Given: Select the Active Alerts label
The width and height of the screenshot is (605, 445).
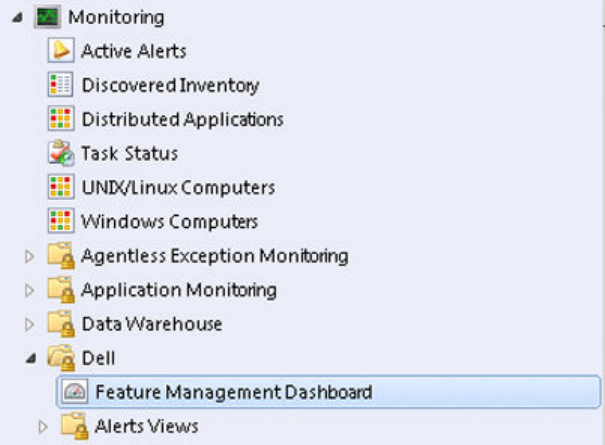Looking at the screenshot, I should (x=134, y=51).
